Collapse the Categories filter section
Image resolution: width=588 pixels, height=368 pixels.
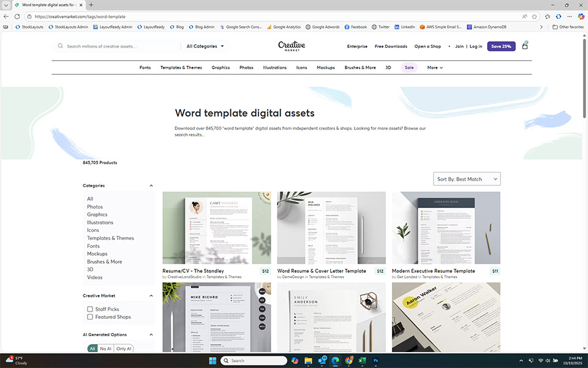click(x=151, y=185)
